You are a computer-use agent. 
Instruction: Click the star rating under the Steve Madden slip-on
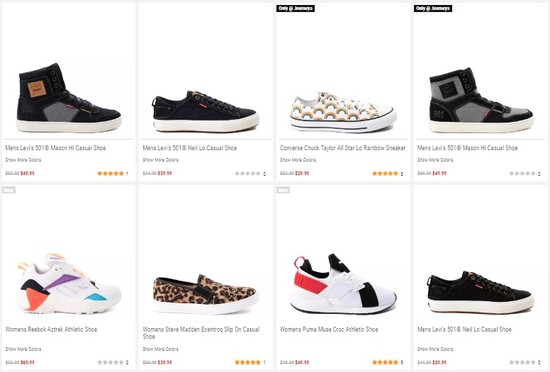tap(248, 362)
